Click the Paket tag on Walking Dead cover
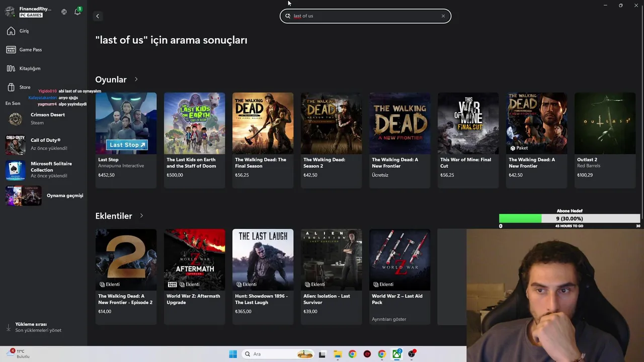The image size is (644, 362). pos(519,148)
